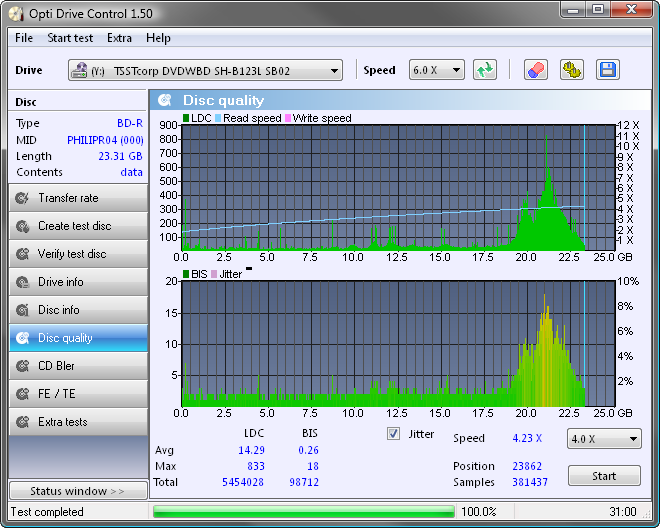Click the elapsed time 31:00
This screenshot has height=528, width=660.
point(623,512)
